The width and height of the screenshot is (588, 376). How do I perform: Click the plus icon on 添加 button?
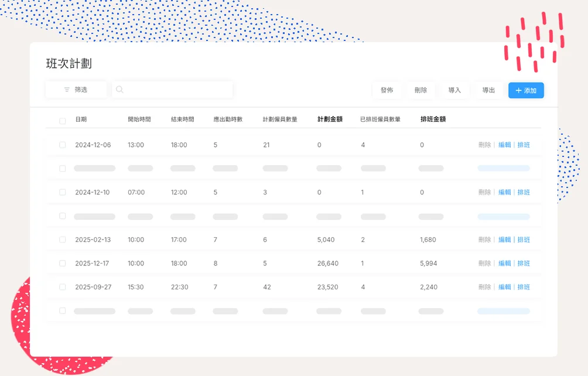point(518,91)
